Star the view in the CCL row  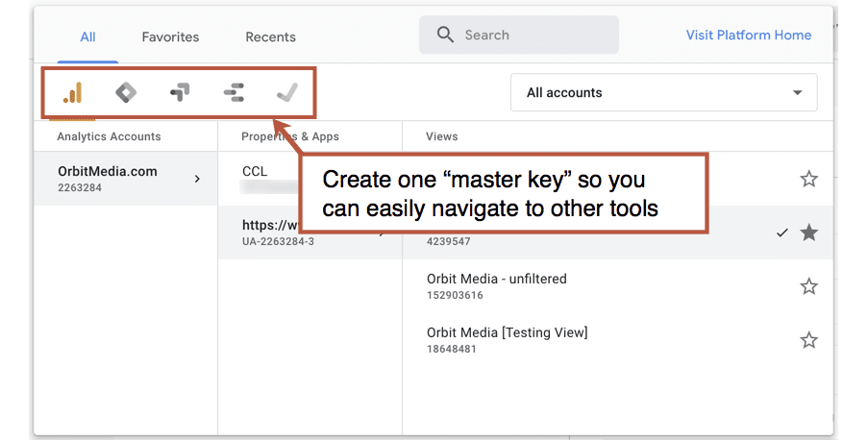click(x=808, y=179)
